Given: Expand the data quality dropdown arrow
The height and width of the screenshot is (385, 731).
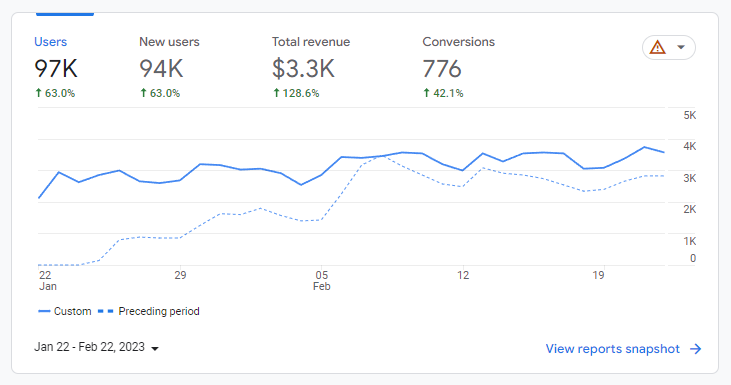Looking at the screenshot, I should point(681,47).
